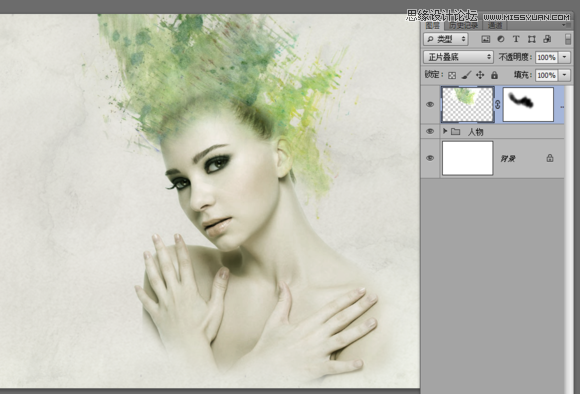Click the adjustment layer filter icon
The image size is (580, 394).
coord(501,39)
